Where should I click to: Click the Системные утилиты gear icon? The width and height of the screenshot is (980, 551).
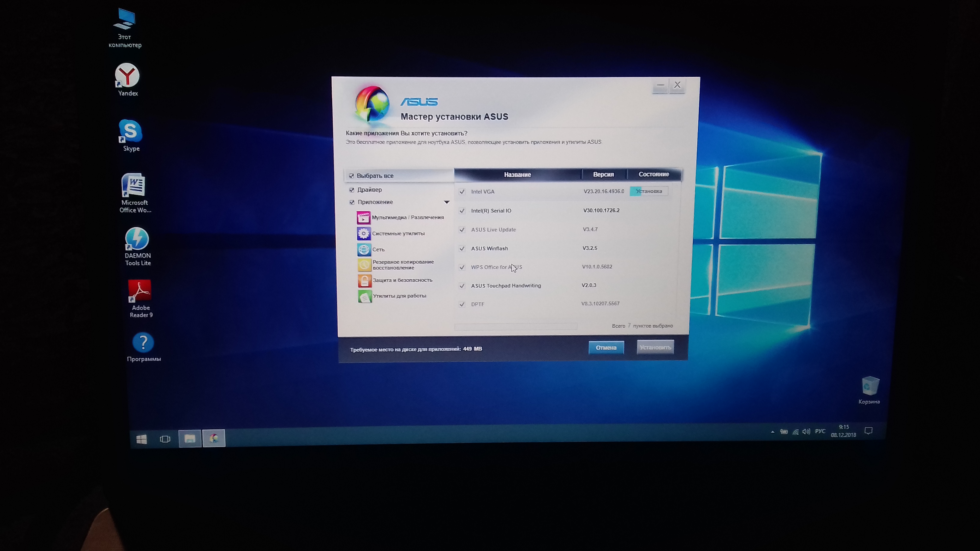tap(364, 233)
